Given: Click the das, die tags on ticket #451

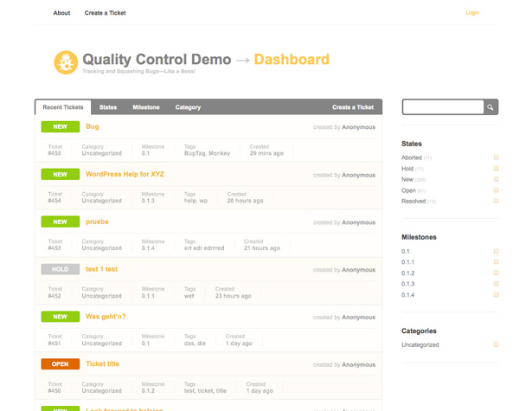Looking at the screenshot, I should pyautogui.click(x=195, y=344).
